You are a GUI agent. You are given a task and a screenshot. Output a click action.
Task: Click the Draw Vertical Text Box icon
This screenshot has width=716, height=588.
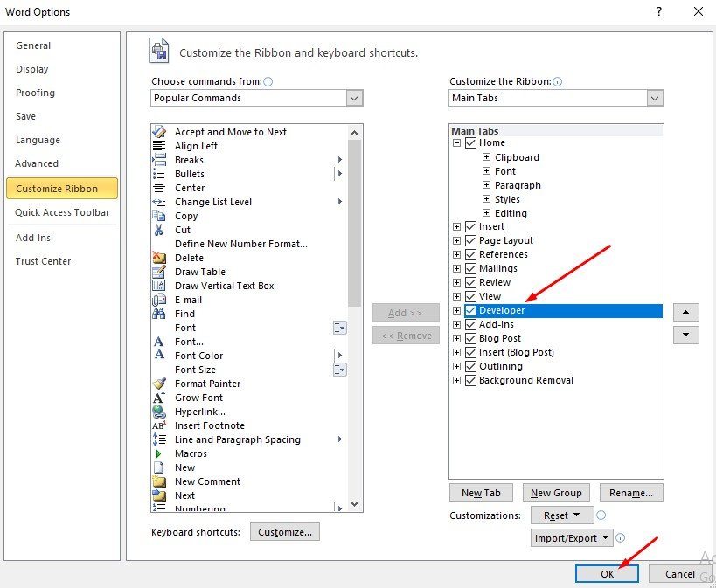[x=159, y=286]
